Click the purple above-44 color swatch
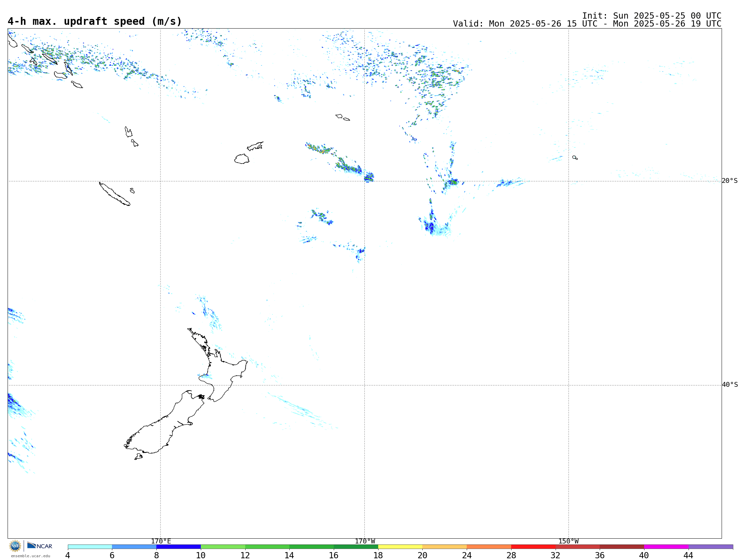 [x=711, y=547]
